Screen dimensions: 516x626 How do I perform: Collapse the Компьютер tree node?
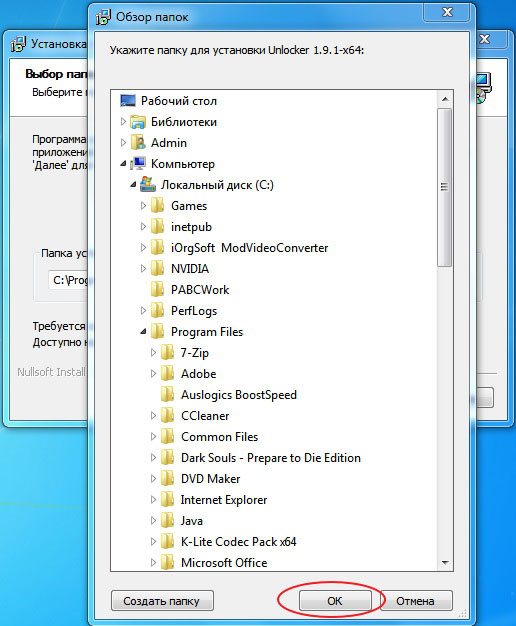tap(123, 163)
